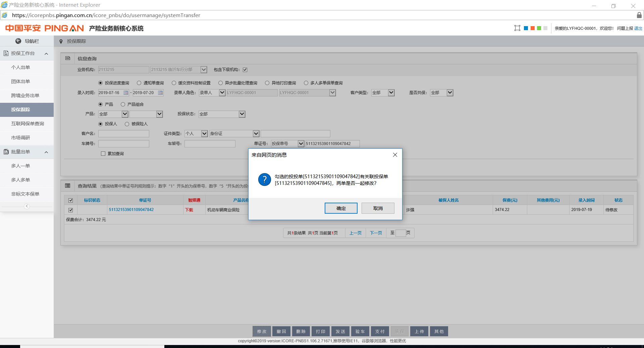Select 异步批量处理查询 radio button
Image resolution: width=644 pixels, height=348 pixels.
[x=221, y=83]
